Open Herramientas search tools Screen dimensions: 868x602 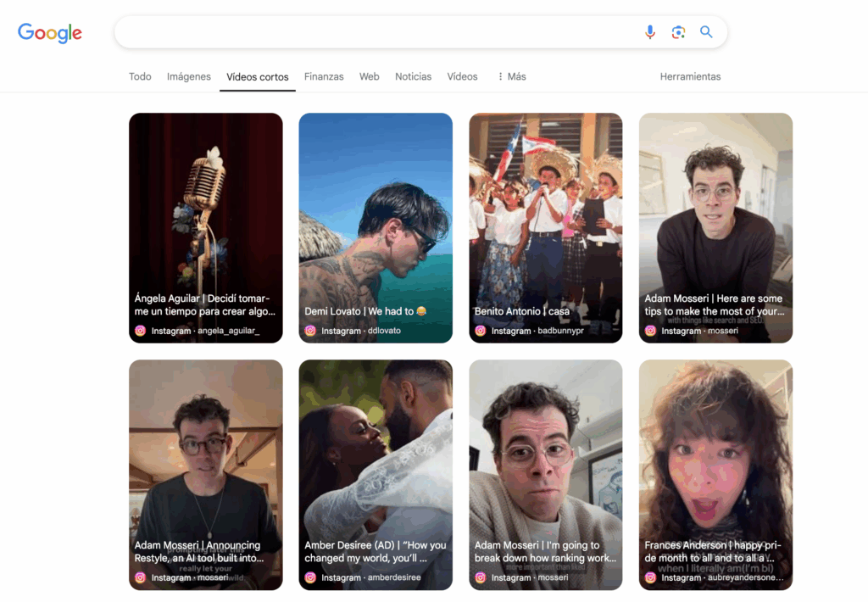click(x=690, y=76)
